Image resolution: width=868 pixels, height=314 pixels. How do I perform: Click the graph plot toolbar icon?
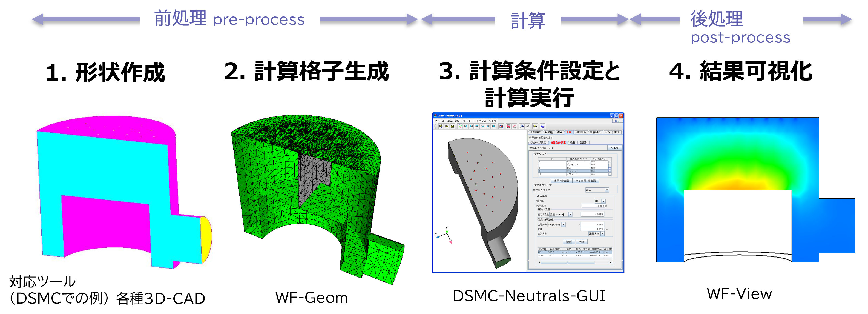coord(514,126)
